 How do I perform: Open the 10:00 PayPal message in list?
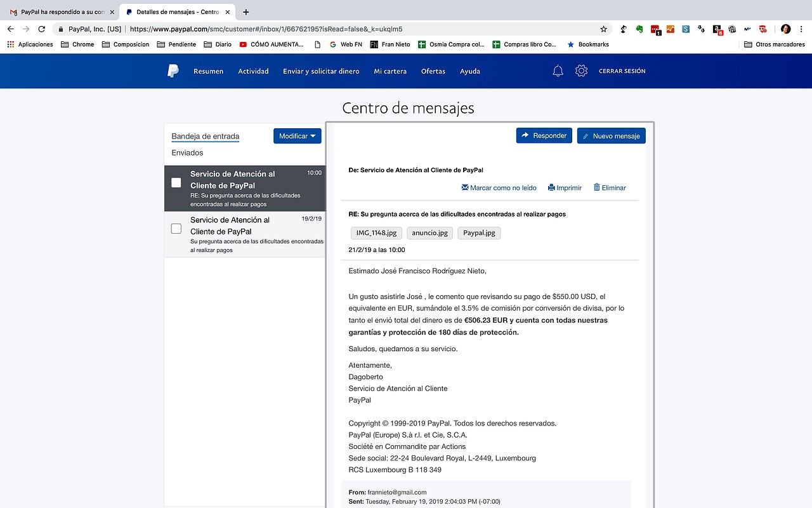[x=245, y=189]
